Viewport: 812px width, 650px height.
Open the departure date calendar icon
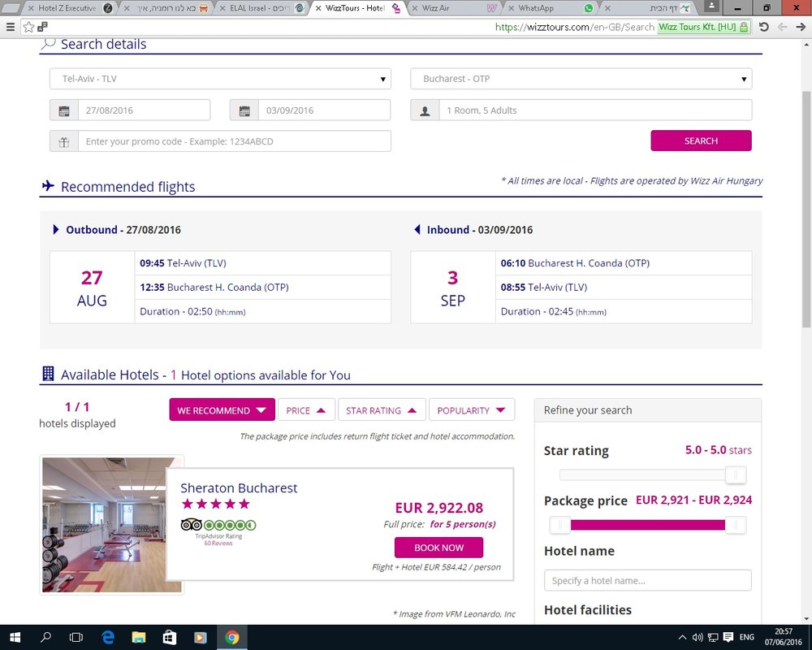(64, 110)
